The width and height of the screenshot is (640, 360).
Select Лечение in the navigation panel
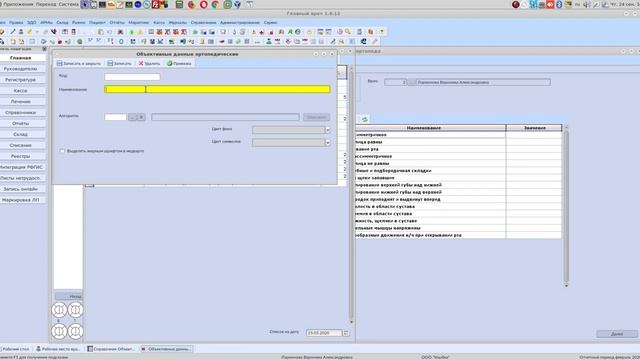click(21, 101)
